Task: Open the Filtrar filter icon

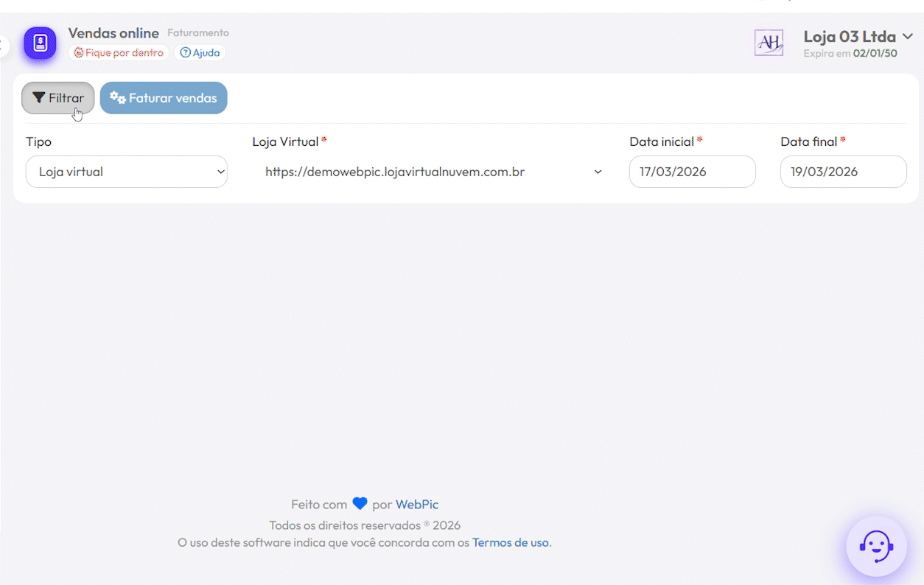Action: (x=40, y=97)
